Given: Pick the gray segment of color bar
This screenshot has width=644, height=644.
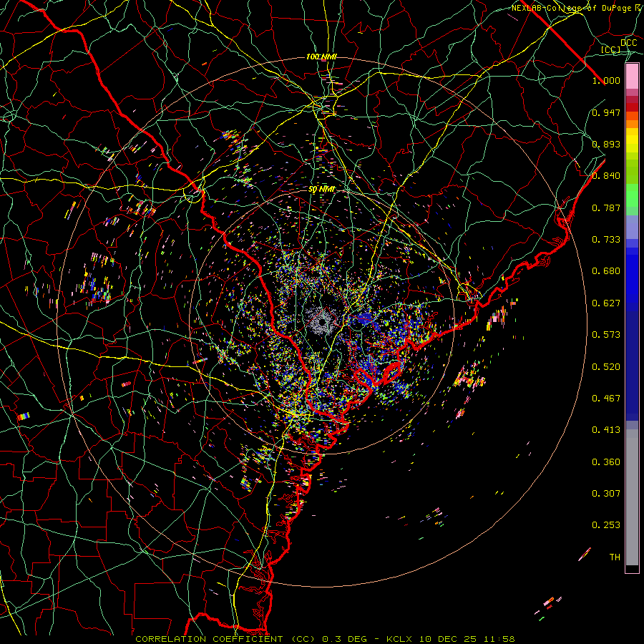Looking at the screenshot, I should click(632, 497).
